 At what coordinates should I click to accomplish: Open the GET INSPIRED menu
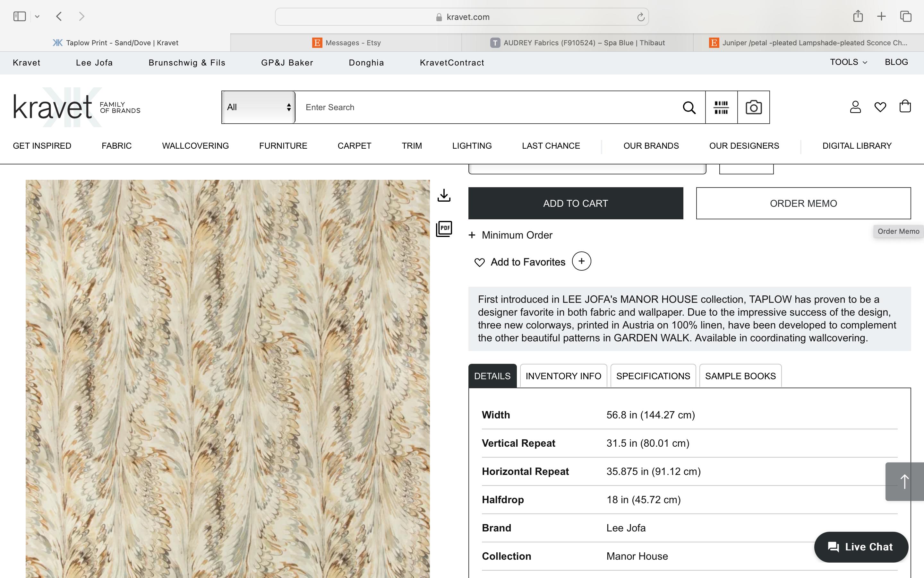42,146
